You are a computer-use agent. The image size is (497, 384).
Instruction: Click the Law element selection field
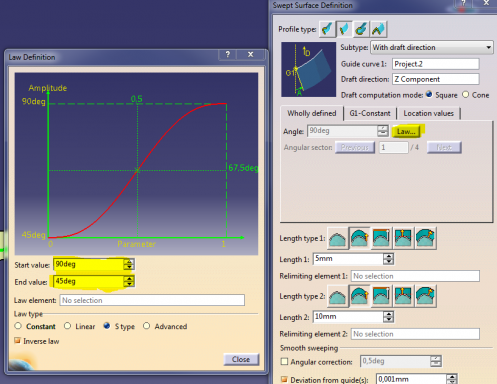click(152, 300)
